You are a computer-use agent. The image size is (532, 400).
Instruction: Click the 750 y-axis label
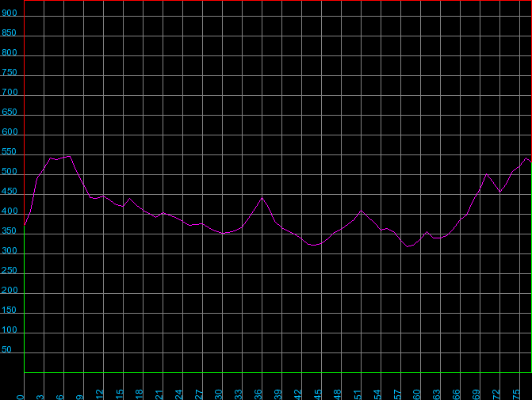click(x=10, y=73)
